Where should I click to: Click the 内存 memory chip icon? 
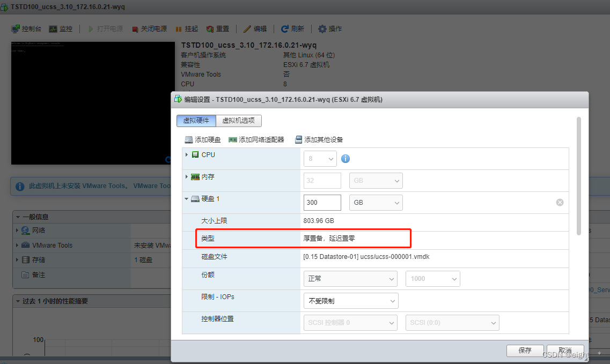[195, 177]
